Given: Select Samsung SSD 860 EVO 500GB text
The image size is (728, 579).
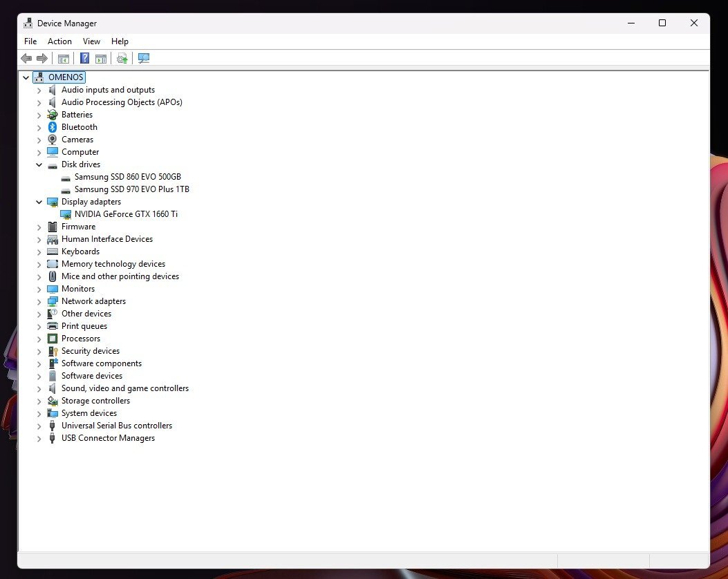Looking at the screenshot, I should point(128,177).
